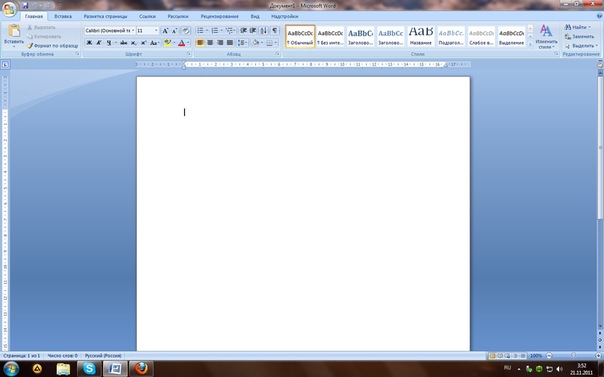
Task: Select the Обычный style
Action: click(300, 37)
